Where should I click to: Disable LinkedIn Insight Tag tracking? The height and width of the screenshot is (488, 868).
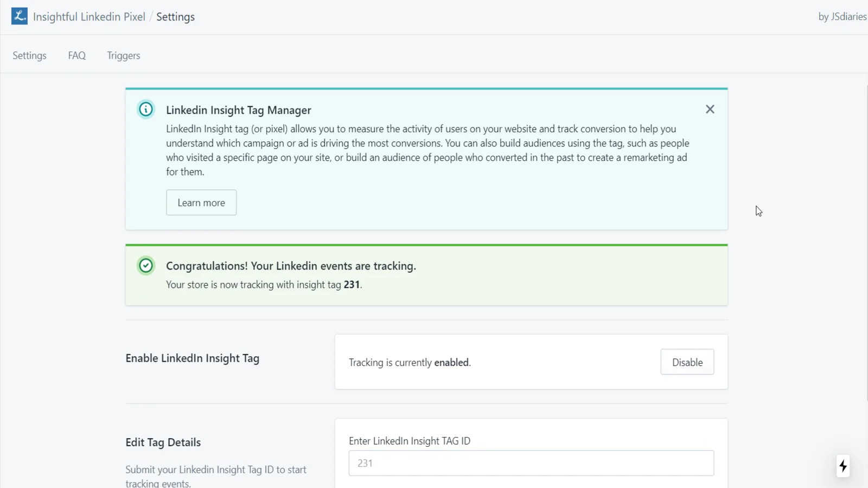pyautogui.click(x=687, y=362)
